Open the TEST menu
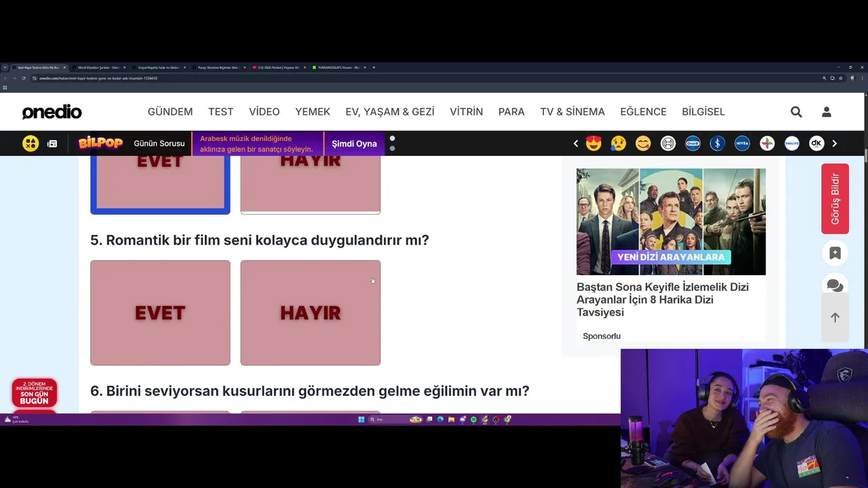The height and width of the screenshot is (488, 868). 221,112
